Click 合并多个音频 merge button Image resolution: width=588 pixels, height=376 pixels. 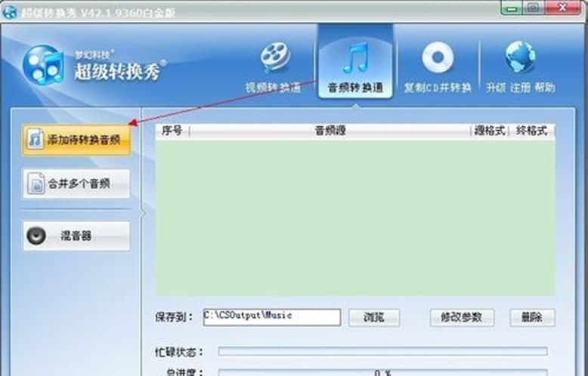tap(76, 183)
